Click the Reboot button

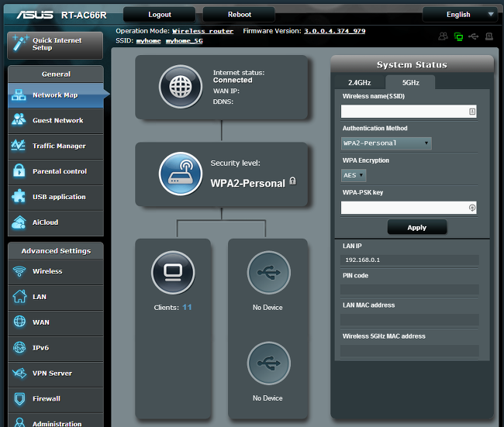click(x=239, y=15)
